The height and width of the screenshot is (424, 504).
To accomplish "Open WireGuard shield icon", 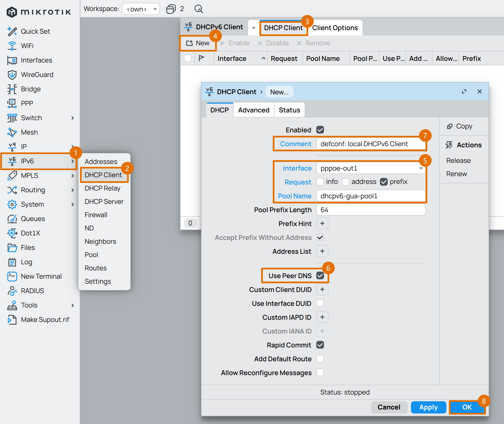I will (x=12, y=75).
